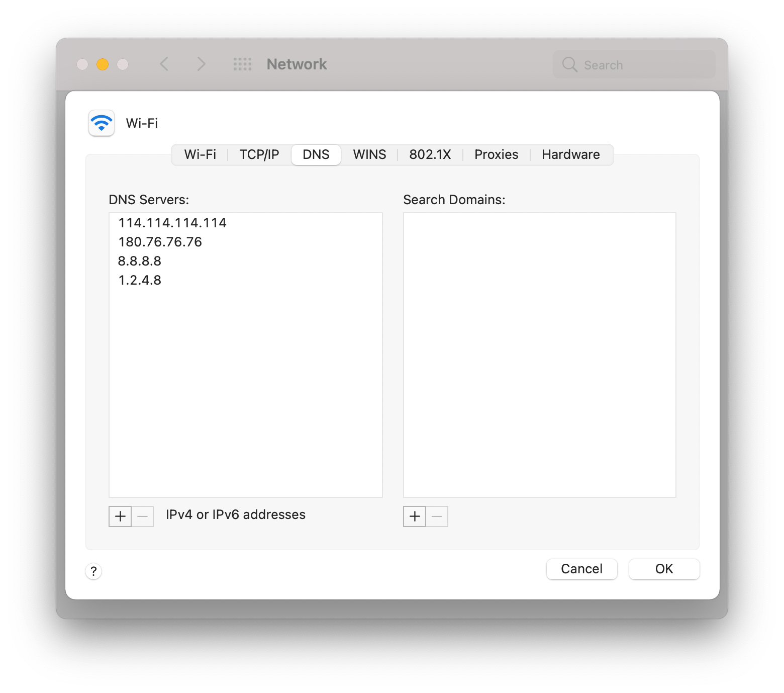
Task: Click the Cancel button
Action: tap(582, 569)
